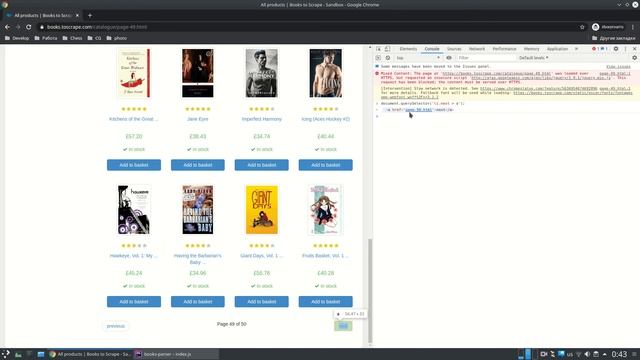Click the blue issues counter badge in DevTools
Image resolution: width=640 pixels, height=360 pixels.
click(x=604, y=49)
